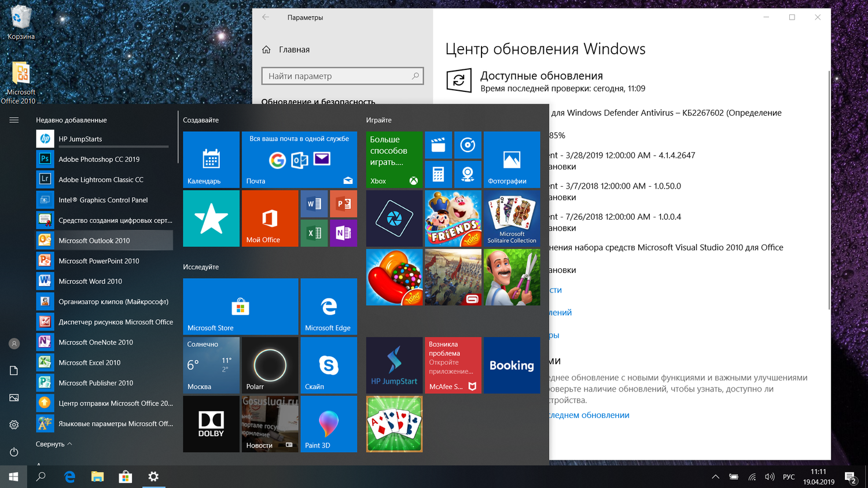Open the Mail tile
This screenshot has height=488, width=868.
pos(299,160)
